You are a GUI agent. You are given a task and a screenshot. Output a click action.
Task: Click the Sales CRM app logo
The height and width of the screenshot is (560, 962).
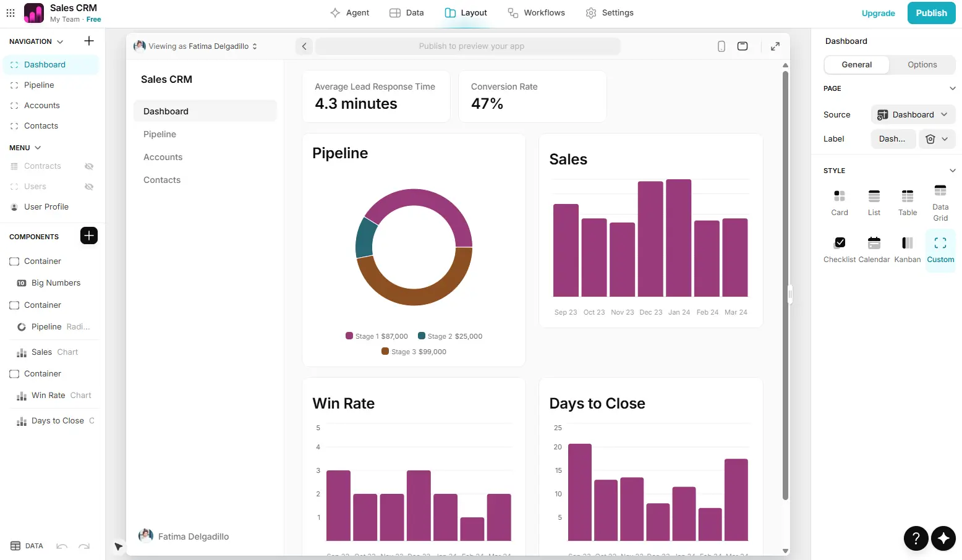pos(34,12)
